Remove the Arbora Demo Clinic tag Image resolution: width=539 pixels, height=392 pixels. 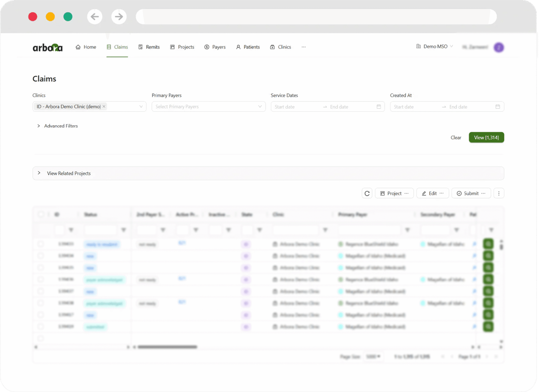[104, 106]
